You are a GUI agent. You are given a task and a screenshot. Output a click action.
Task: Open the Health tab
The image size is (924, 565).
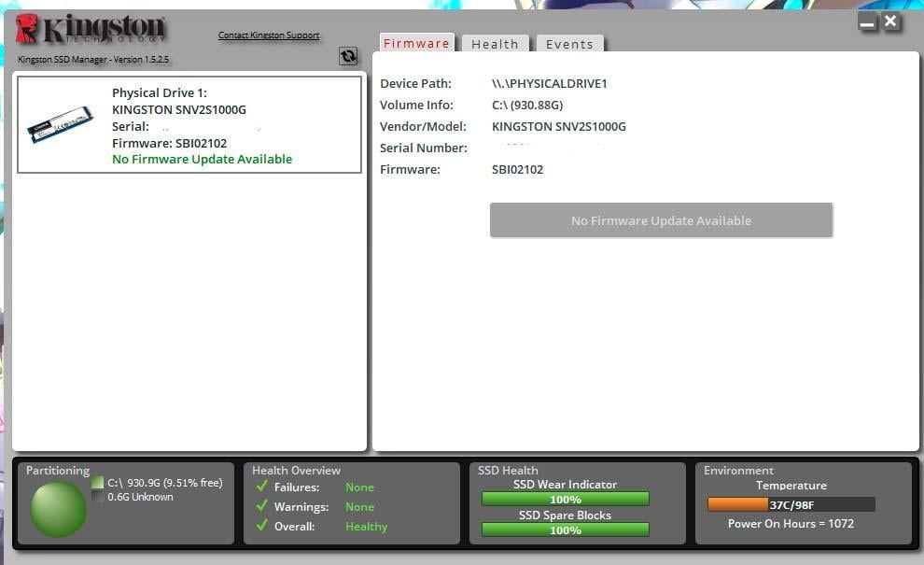pyautogui.click(x=495, y=44)
